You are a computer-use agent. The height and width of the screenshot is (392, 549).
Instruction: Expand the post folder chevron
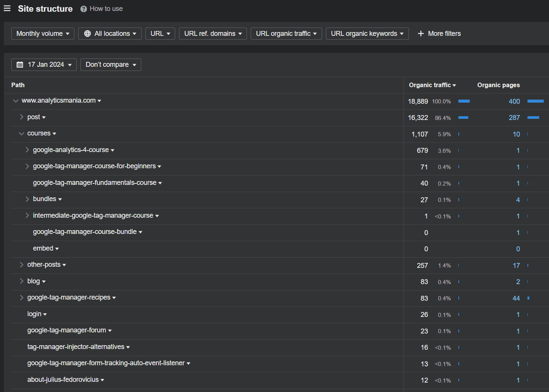[x=22, y=117]
